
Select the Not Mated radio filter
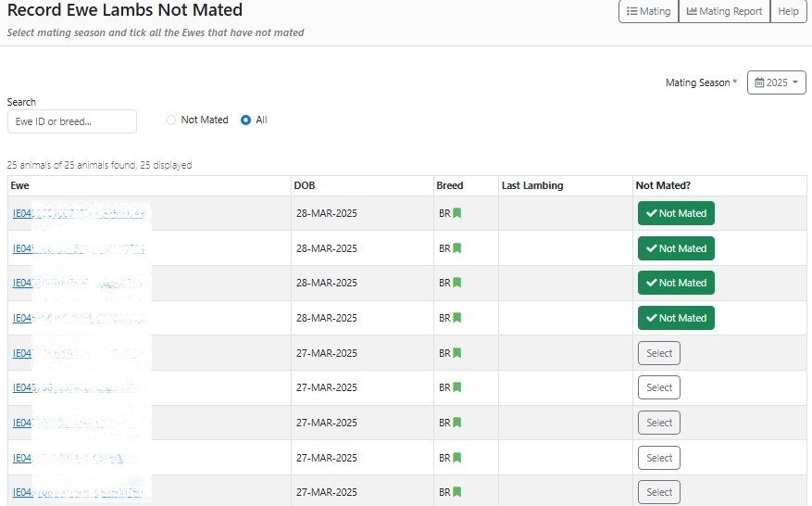pos(171,120)
